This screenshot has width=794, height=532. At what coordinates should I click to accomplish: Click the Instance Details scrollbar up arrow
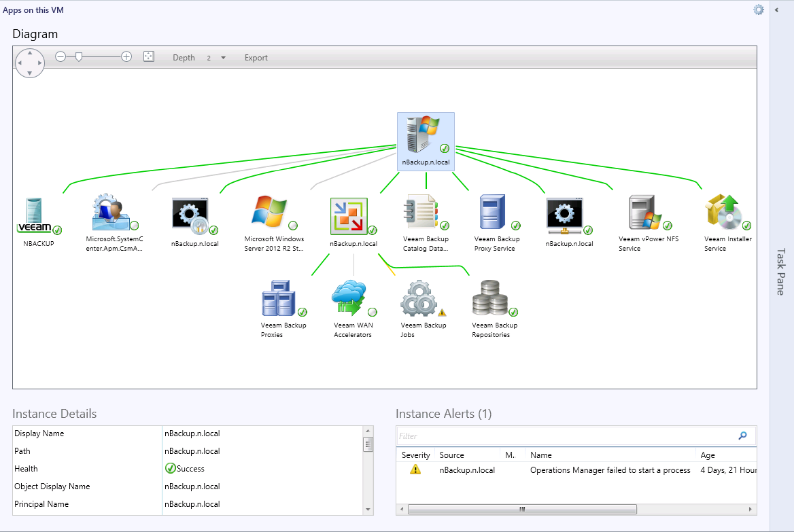[x=368, y=431]
